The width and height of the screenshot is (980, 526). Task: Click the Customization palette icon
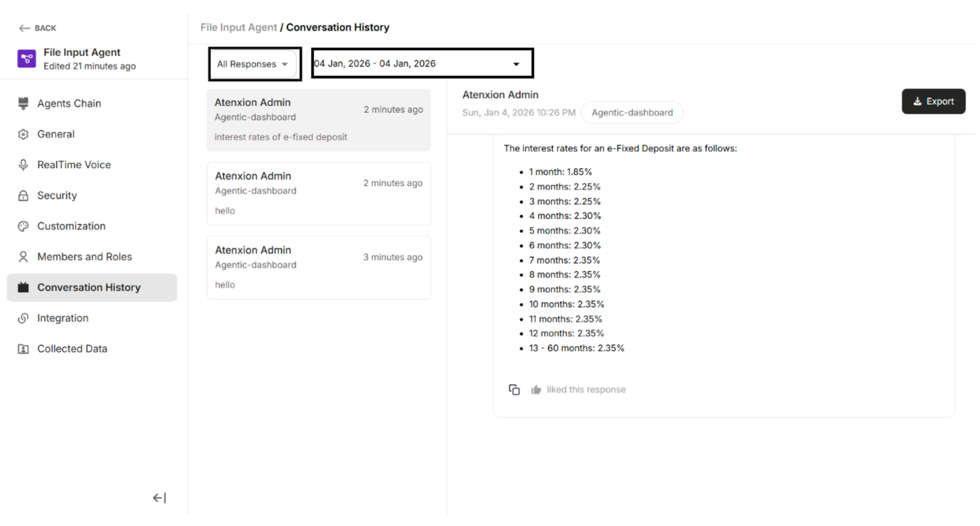pyautogui.click(x=23, y=226)
